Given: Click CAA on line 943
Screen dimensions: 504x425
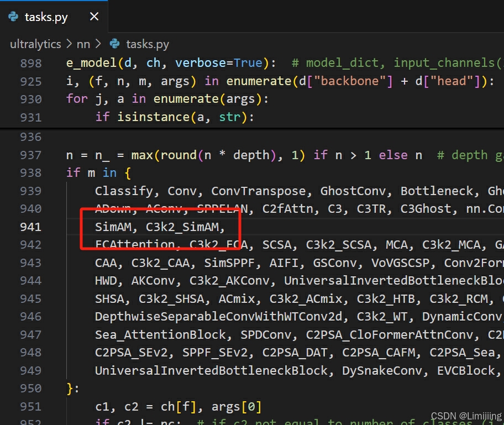Looking at the screenshot, I should [x=106, y=263].
